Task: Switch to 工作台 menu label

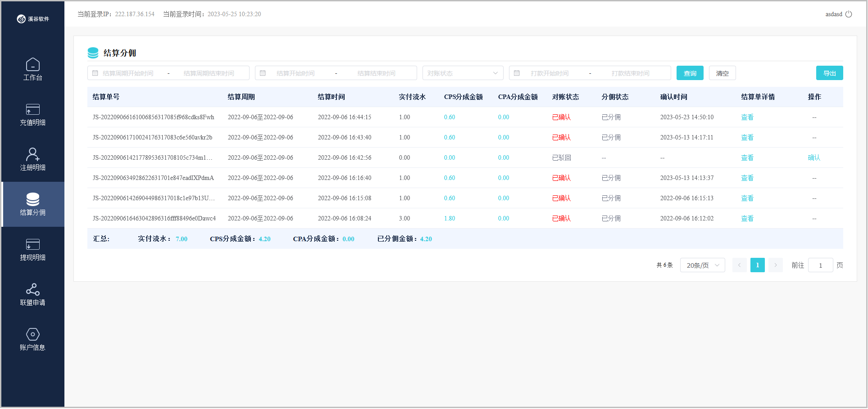Action: [x=33, y=77]
